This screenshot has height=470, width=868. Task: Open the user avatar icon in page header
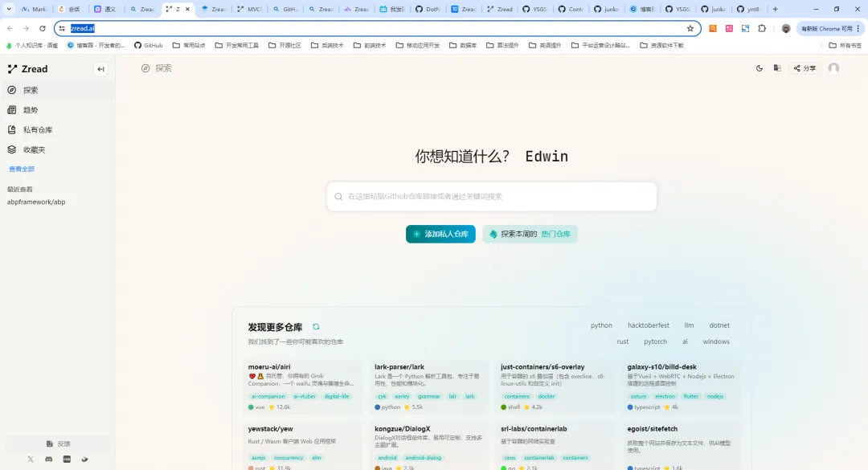[833, 68]
